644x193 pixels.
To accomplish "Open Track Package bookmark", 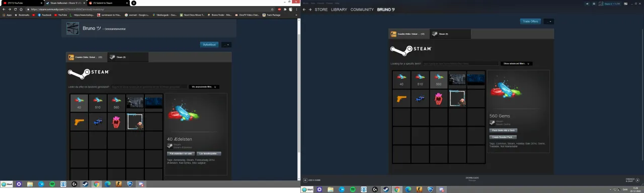I will coord(272,15).
